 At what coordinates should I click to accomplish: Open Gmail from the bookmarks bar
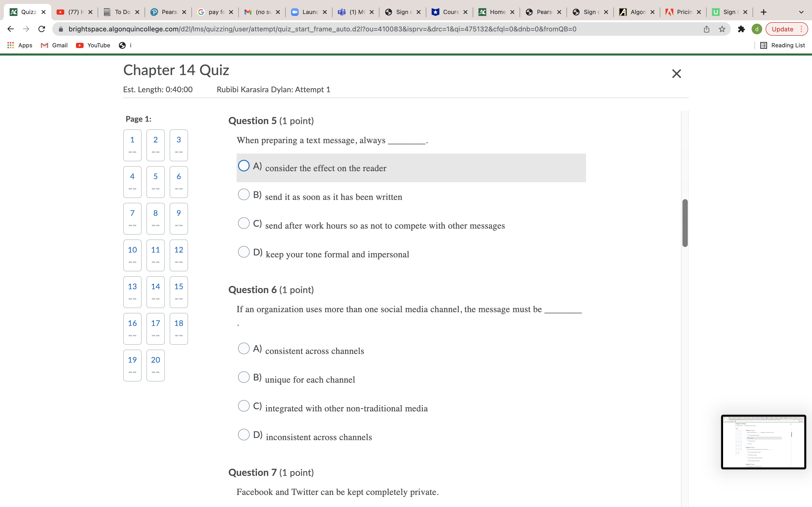54,45
